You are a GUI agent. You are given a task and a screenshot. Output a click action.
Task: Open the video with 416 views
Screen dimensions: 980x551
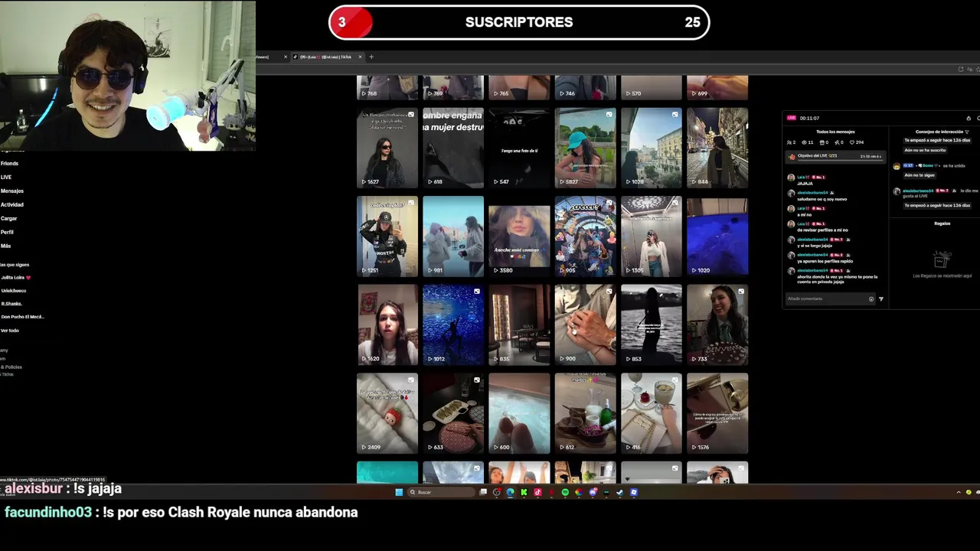(x=652, y=413)
